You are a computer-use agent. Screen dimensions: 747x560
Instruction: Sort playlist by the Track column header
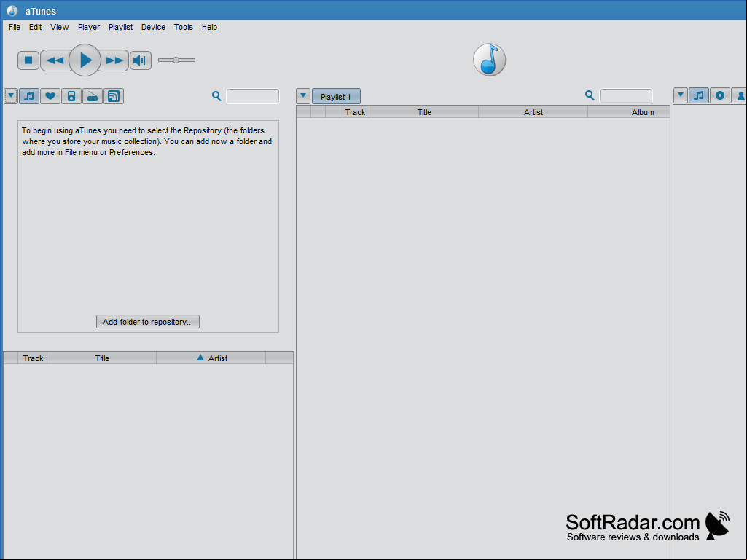(x=355, y=112)
